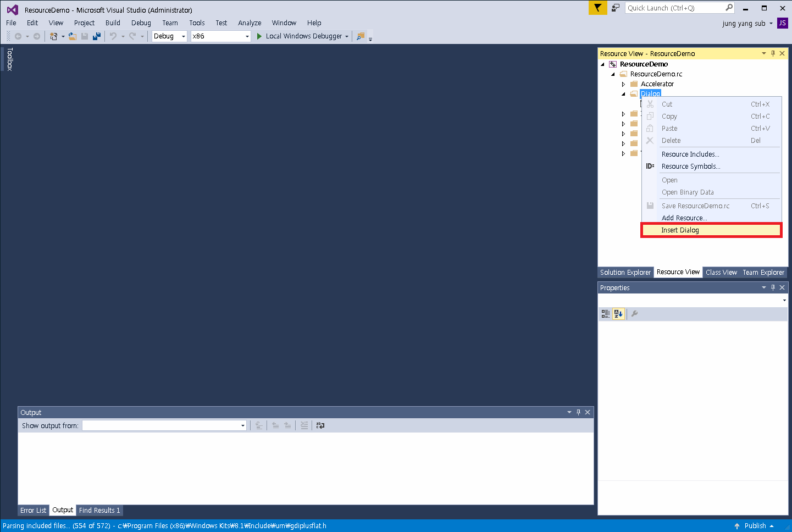
Task: Open the Debug menu
Action: coord(141,23)
